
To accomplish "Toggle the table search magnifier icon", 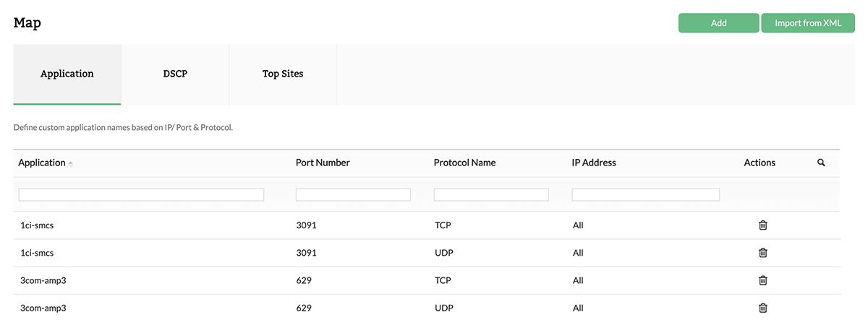I will click(x=821, y=163).
